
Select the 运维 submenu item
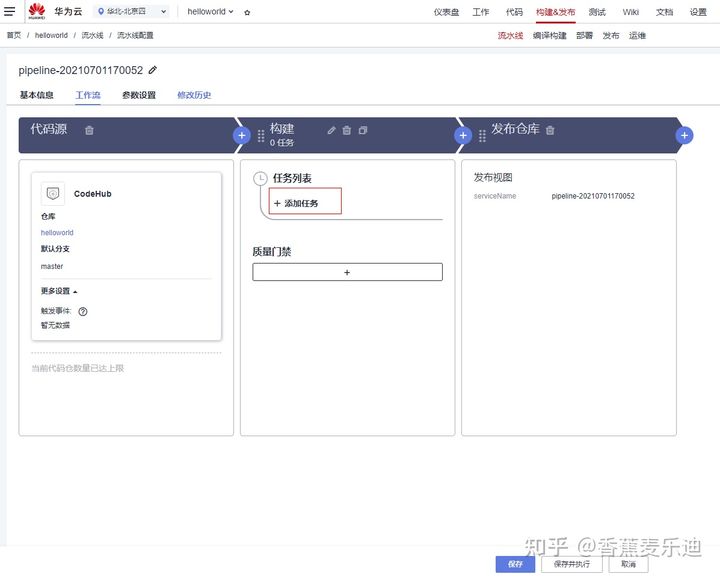[637, 35]
